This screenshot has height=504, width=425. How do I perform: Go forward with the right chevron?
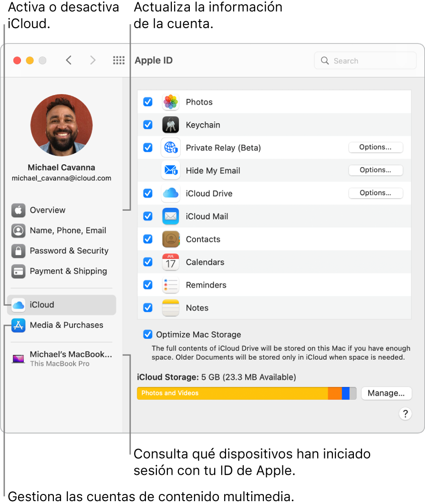click(x=93, y=60)
